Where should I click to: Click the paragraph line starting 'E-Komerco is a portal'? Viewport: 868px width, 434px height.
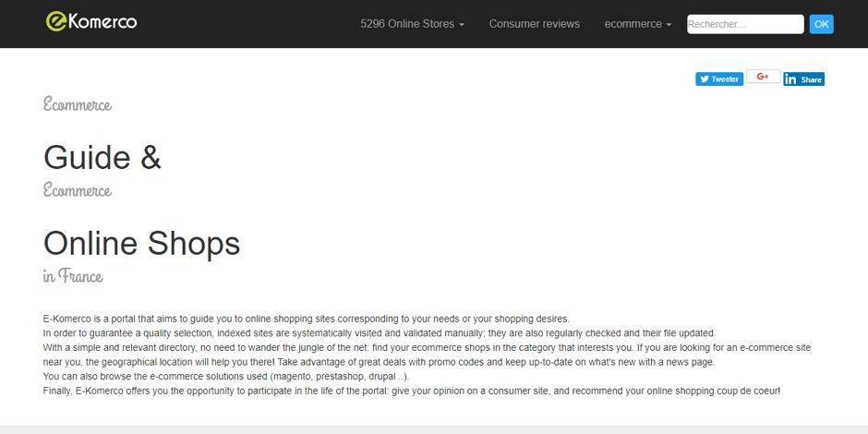coord(307,319)
